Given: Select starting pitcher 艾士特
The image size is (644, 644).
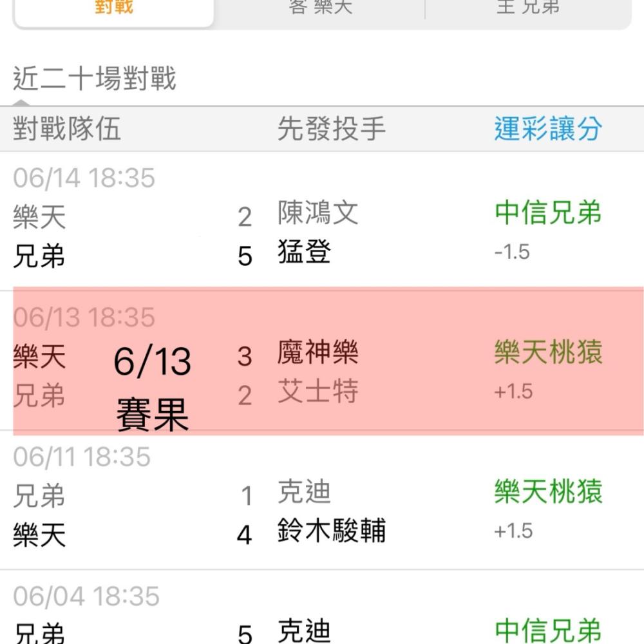Looking at the screenshot, I should pyautogui.click(x=318, y=391).
